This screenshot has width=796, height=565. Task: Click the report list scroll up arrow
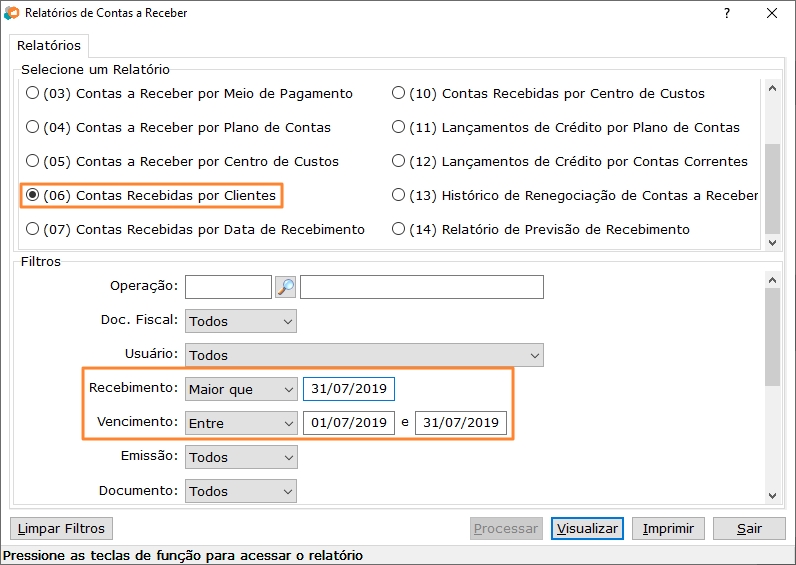pos(773,88)
